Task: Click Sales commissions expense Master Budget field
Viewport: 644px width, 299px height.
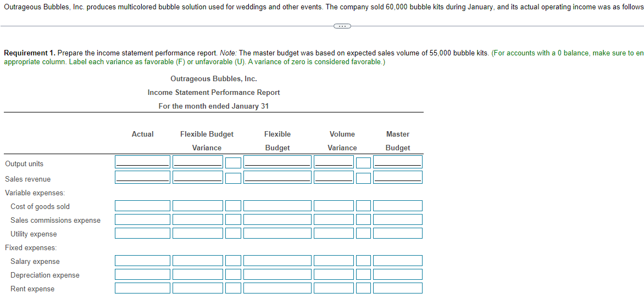Action: tap(398, 219)
